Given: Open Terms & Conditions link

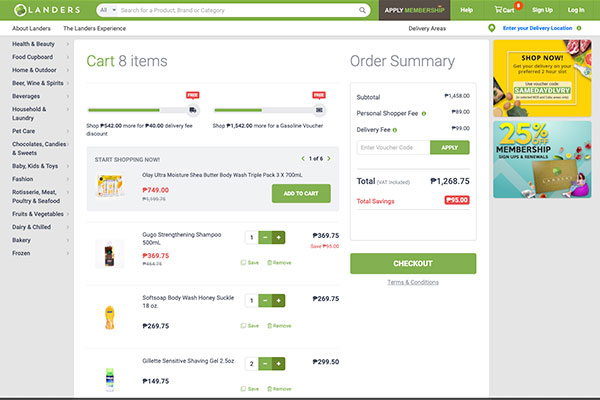Looking at the screenshot, I should (x=413, y=282).
